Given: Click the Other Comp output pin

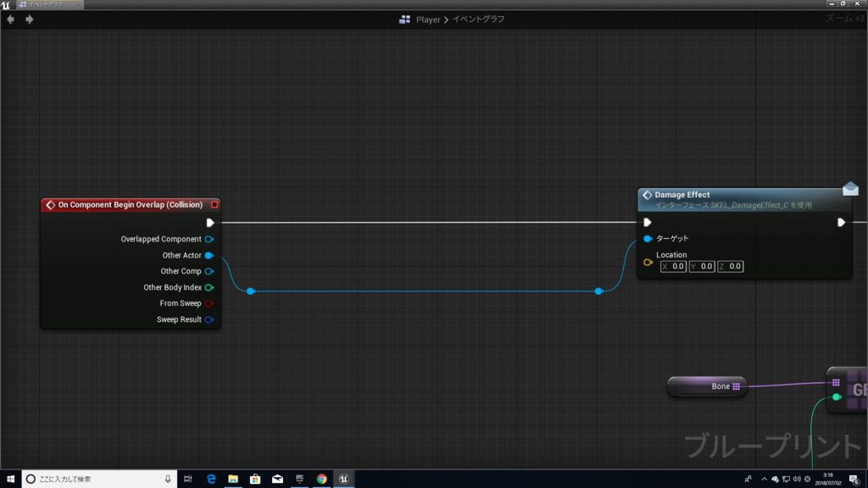Looking at the screenshot, I should coord(209,271).
